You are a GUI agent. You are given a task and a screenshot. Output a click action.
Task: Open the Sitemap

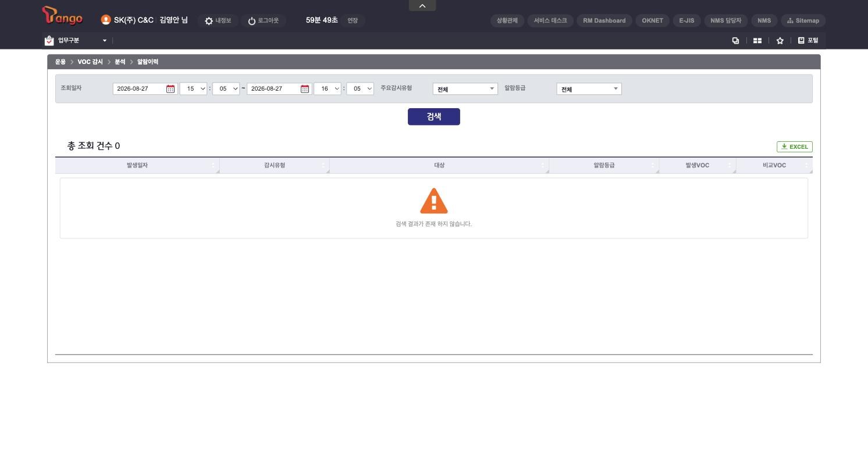[x=803, y=21]
